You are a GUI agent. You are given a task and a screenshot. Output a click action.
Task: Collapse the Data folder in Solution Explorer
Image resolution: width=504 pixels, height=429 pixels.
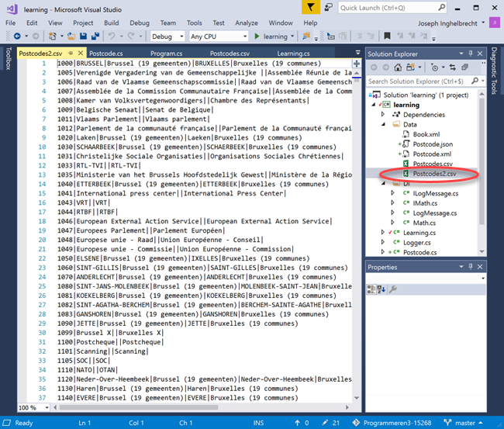click(x=382, y=123)
